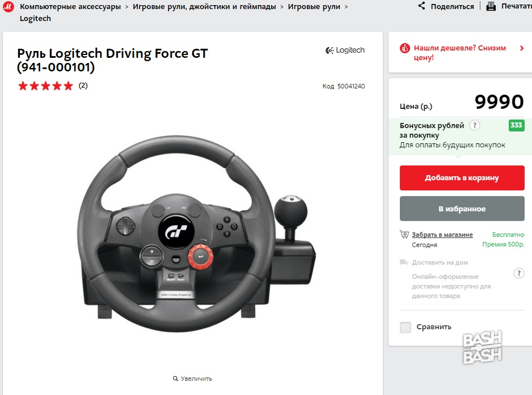Open Нашли дешевле? Снизим цену! link
This screenshot has height=395, width=532.
tap(460, 53)
